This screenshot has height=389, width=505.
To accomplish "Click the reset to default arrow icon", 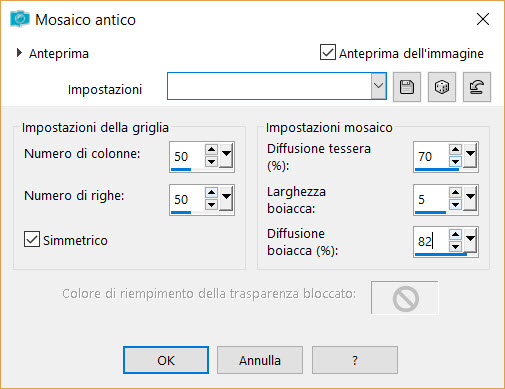I will pos(477,87).
